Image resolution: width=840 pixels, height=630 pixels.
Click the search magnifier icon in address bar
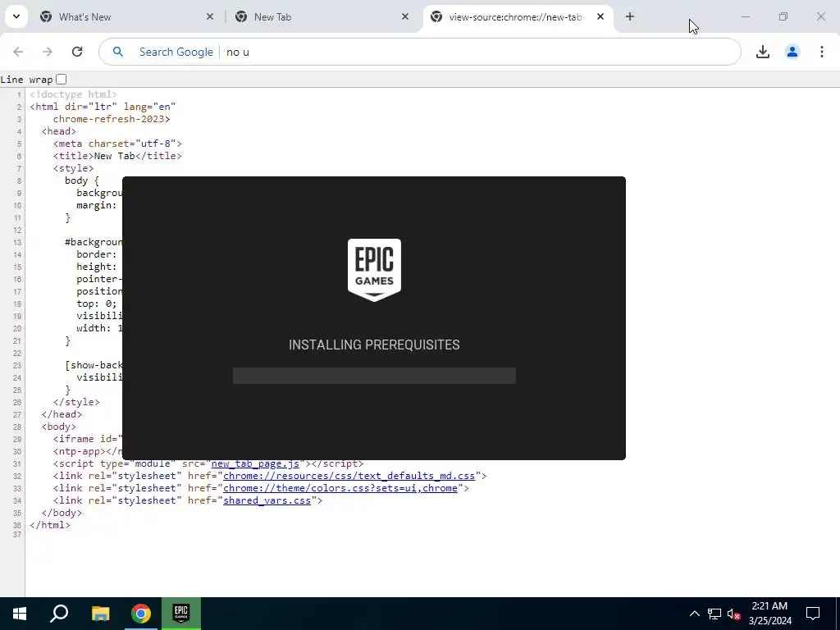tap(118, 52)
